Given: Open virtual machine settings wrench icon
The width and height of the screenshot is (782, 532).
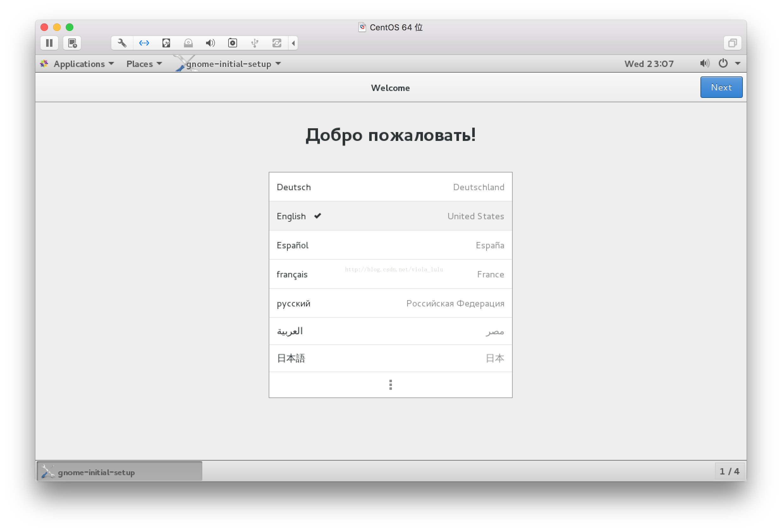Looking at the screenshot, I should [x=122, y=43].
